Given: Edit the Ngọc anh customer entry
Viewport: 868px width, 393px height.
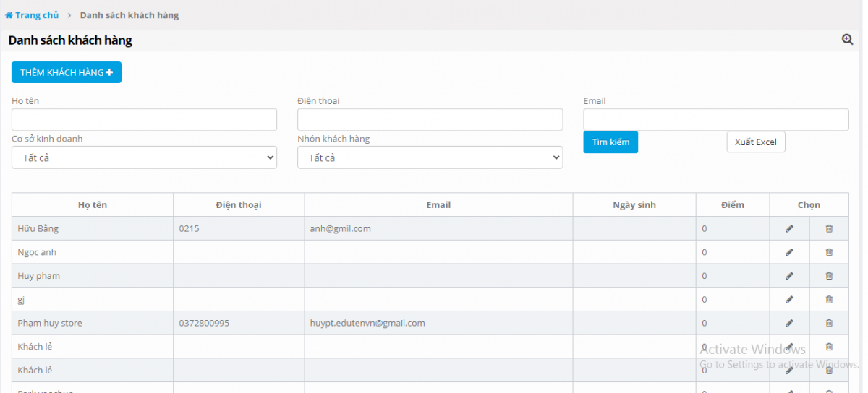Looking at the screenshot, I should [789, 252].
